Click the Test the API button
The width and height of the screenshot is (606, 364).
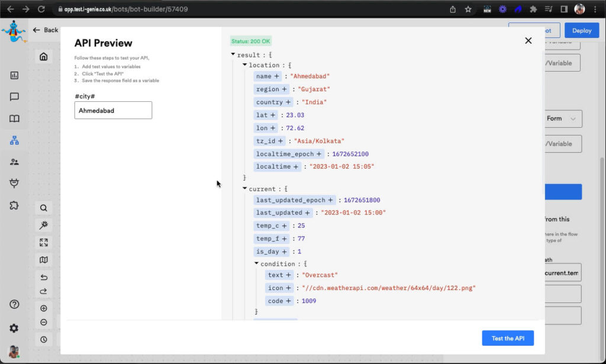(507, 338)
